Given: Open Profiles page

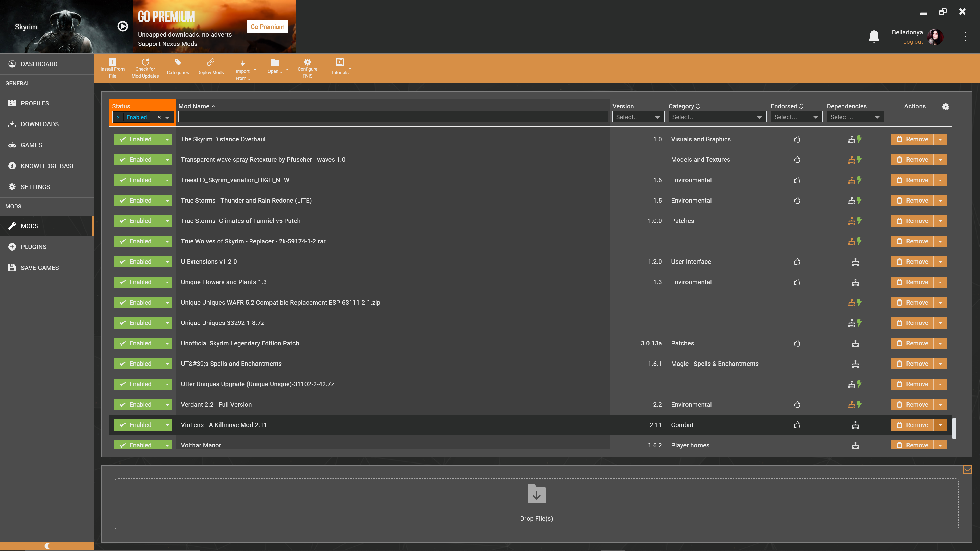Looking at the screenshot, I should pos(47,103).
